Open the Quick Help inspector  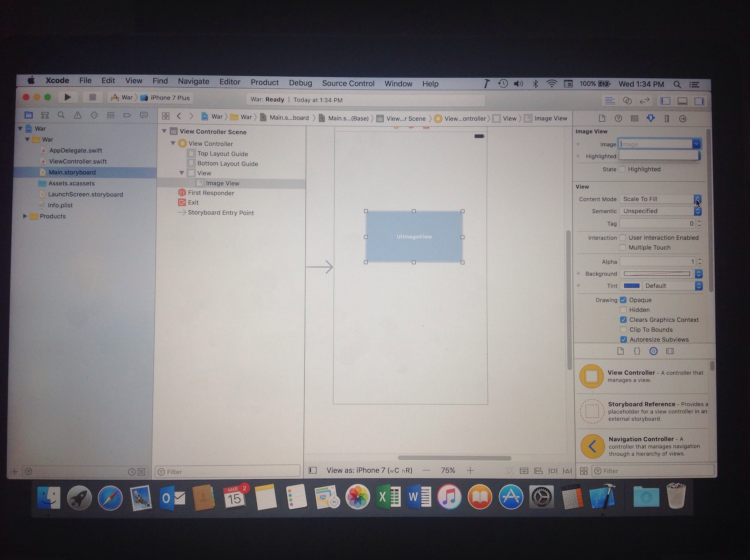click(x=619, y=118)
